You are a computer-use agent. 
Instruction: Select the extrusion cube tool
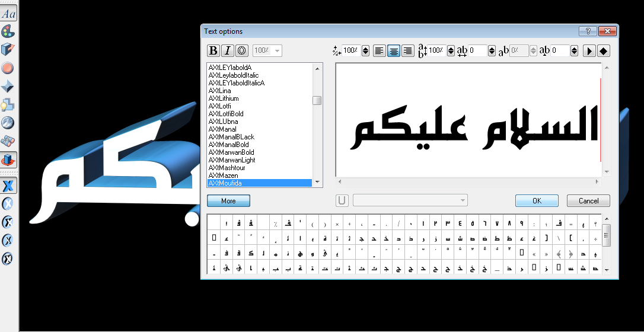click(x=8, y=49)
